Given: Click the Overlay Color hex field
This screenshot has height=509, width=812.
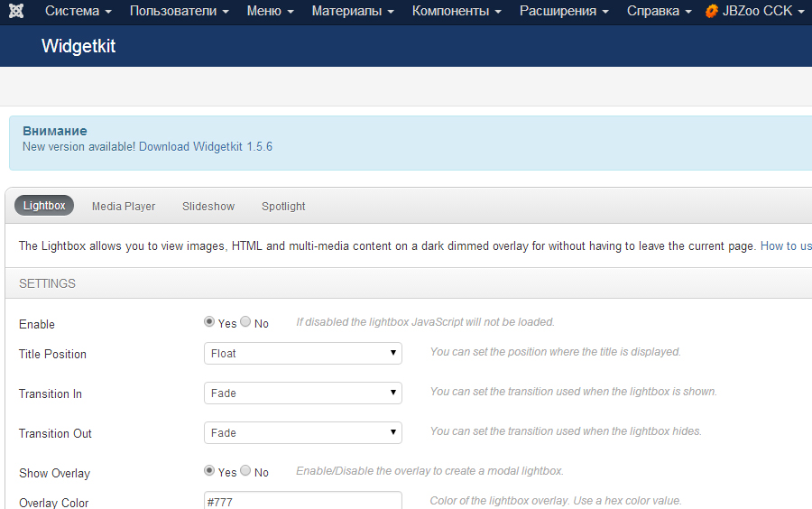Looking at the screenshot, I should 303,501.
